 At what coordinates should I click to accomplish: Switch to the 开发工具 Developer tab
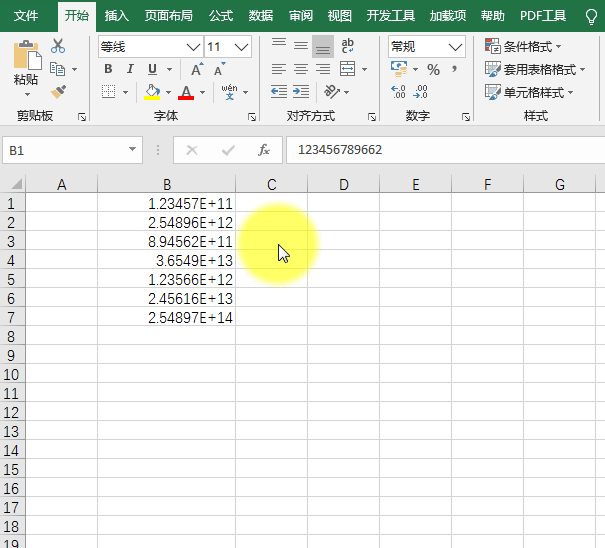[391, 16]
